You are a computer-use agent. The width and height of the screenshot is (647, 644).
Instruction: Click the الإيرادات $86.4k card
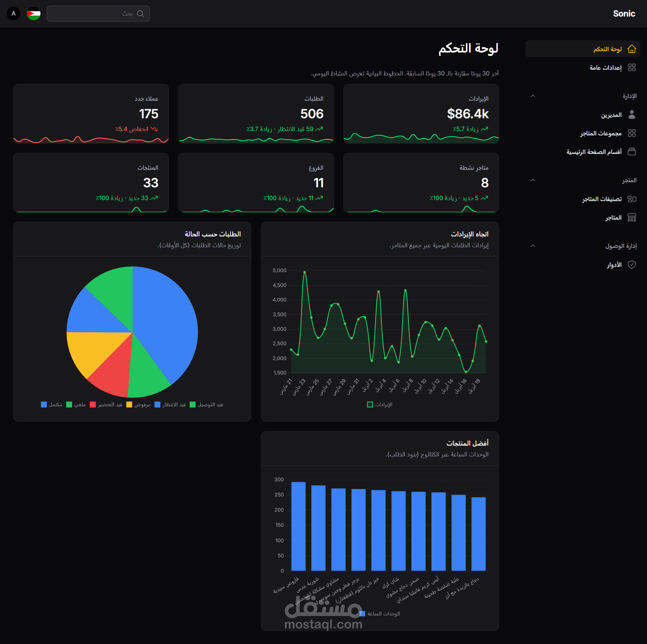(x=421, y=114)
